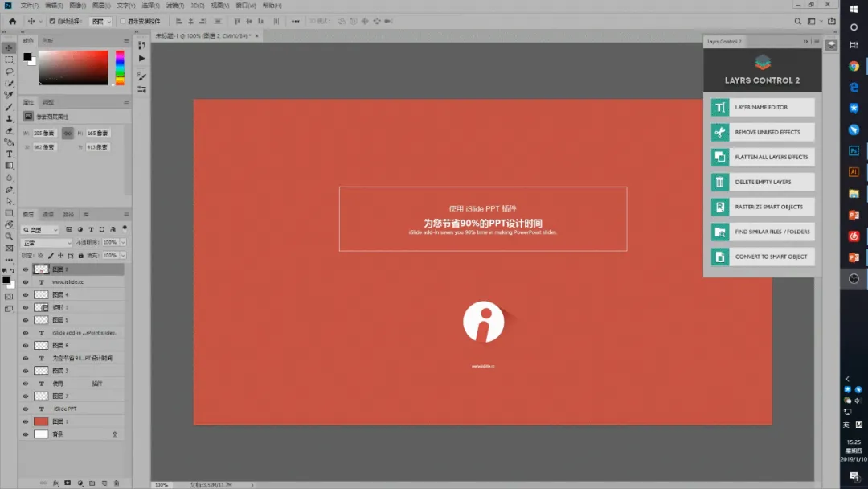
Task: Select the Zoom magnifier tool
Action: (x=9, y=236)
